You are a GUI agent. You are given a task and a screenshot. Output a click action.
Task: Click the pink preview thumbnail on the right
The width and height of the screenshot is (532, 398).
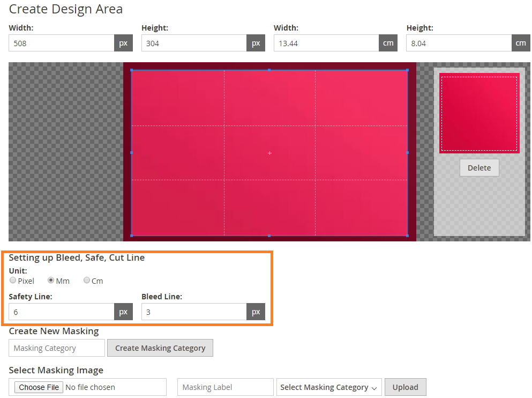click(479, 113)
